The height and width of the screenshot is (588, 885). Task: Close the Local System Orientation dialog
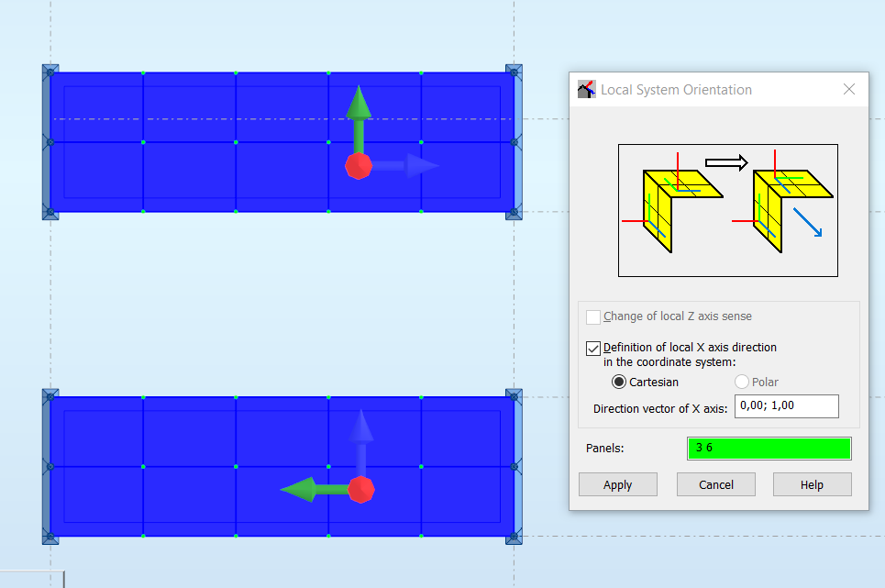[849, 89]
